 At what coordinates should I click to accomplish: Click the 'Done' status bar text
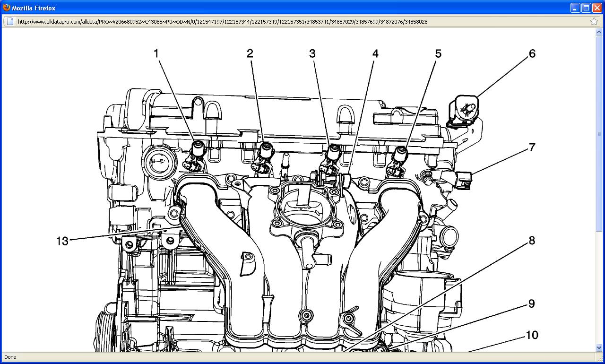point(10,357)
